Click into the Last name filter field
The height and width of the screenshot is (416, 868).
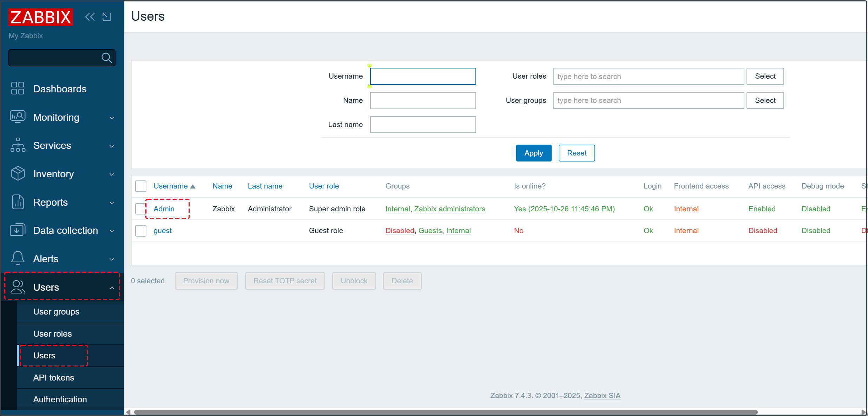pos(423,125)
